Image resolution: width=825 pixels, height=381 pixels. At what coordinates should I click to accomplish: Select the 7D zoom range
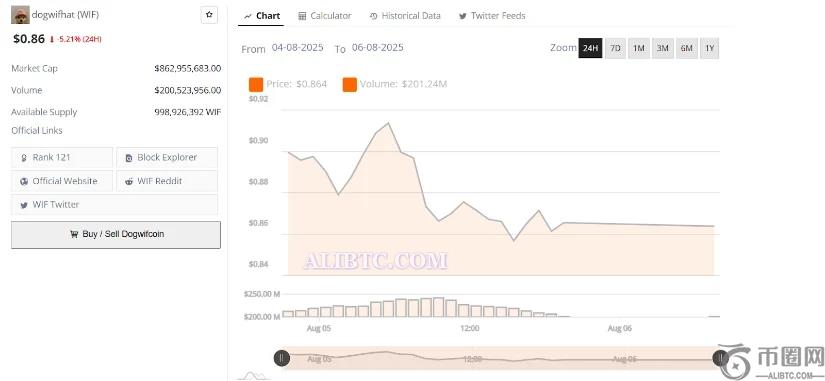coord(615,48)
